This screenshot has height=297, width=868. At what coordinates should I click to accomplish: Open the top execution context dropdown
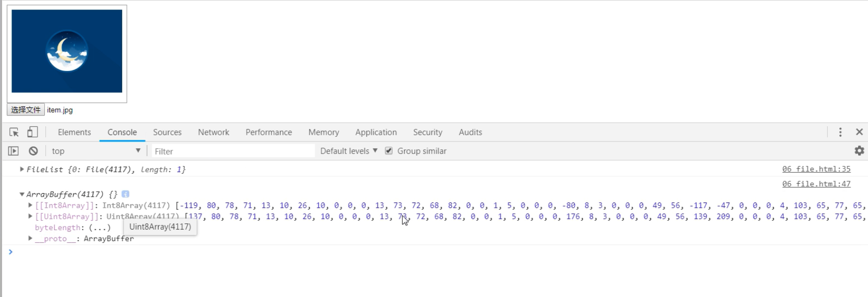pos(96,151)
